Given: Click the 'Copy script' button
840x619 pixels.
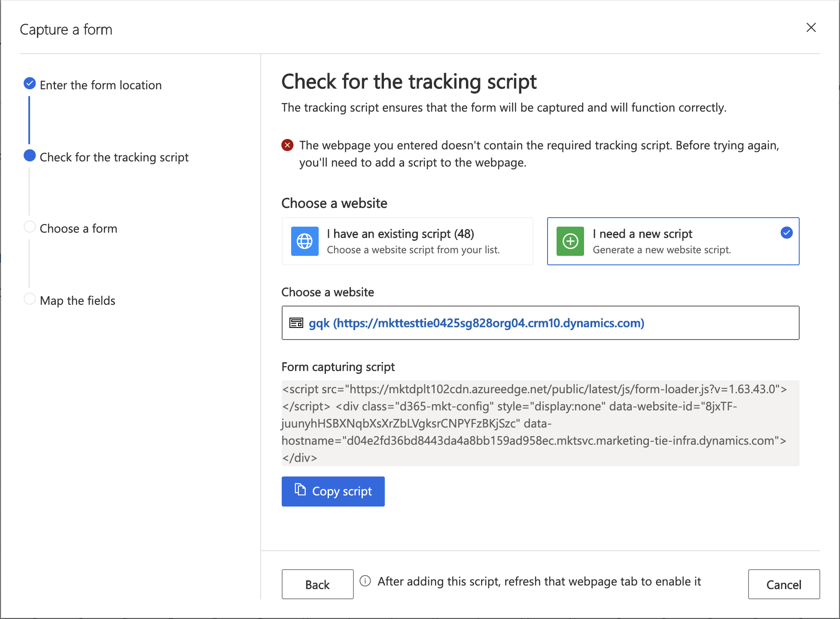Looking at the screenshot, I should (x=333, y=491).
